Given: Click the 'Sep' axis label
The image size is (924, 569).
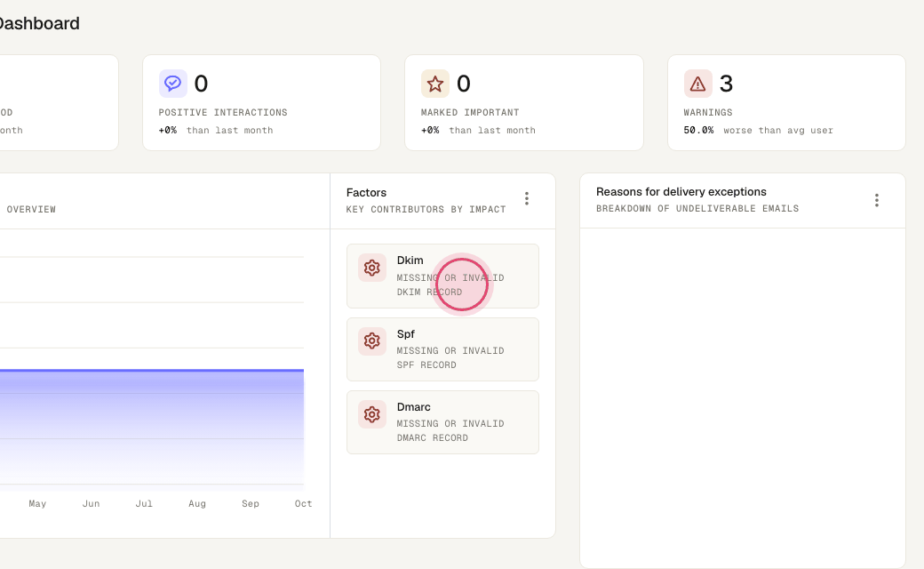Looking at the screenshot, I should 251,503.
